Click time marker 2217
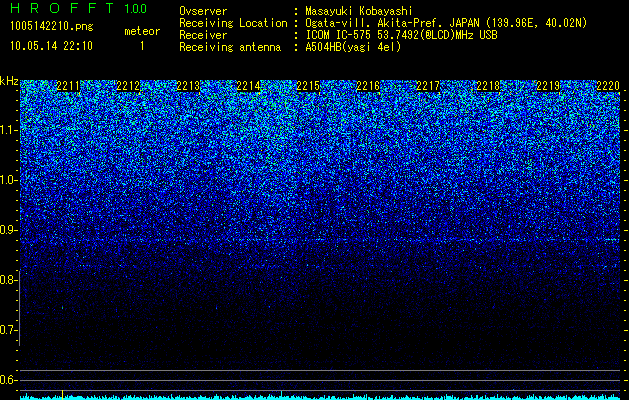This screenshot has height=400, width=629. [x=428, y=86]
